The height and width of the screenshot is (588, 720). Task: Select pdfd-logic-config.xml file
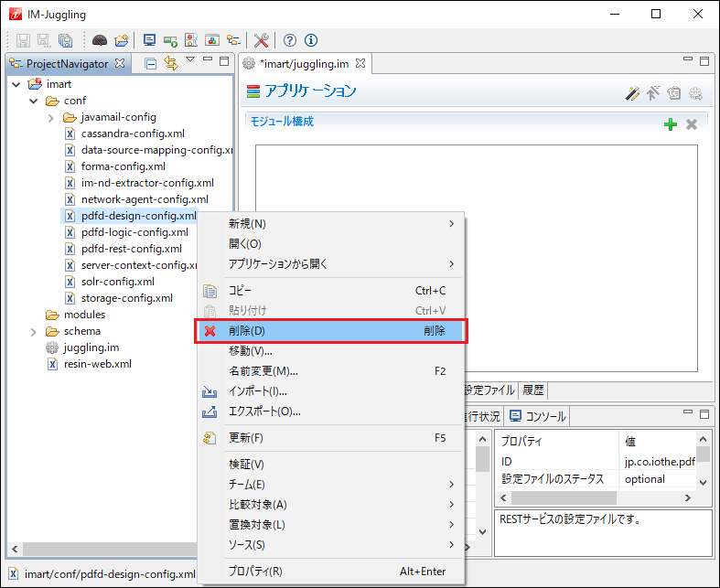134,232
